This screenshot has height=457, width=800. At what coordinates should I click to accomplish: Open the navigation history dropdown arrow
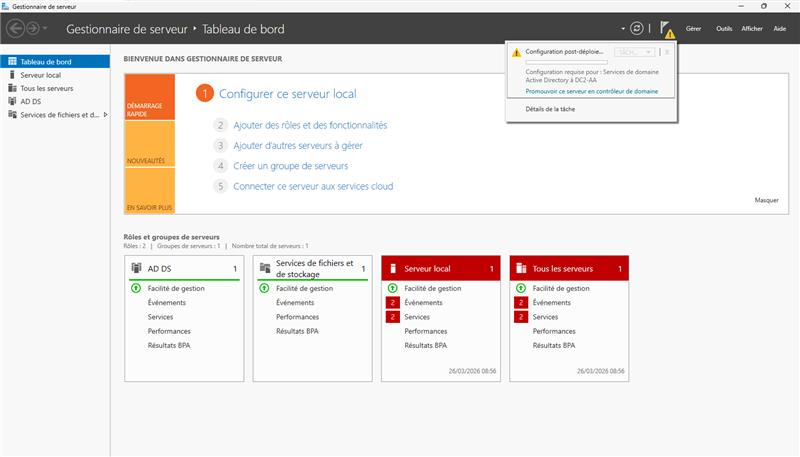(45, 29)
